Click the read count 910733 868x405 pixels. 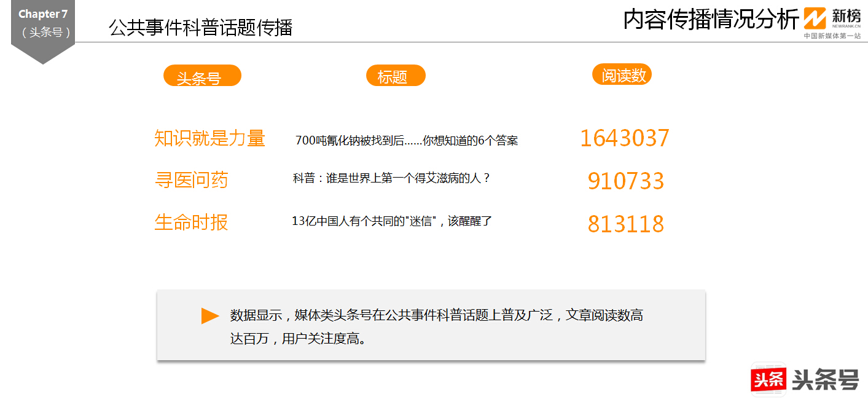point(625,181)
